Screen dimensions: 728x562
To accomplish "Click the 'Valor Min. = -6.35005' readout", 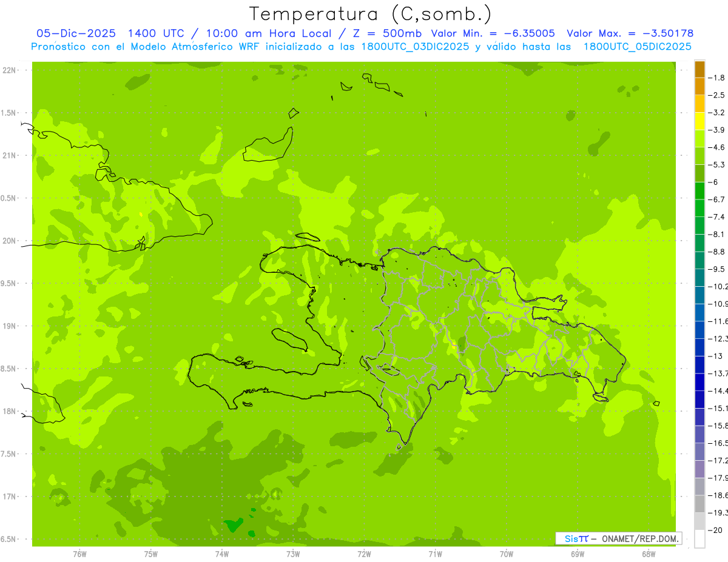I will pos(493,33).
